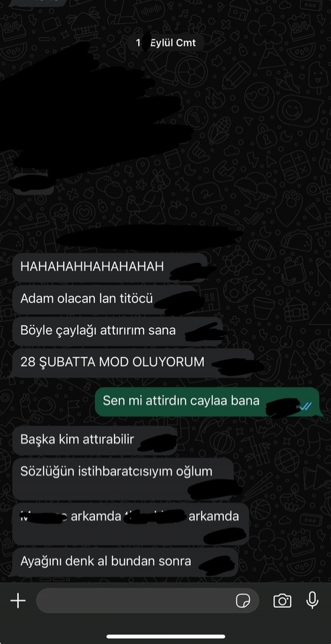Tap the '28 ŞUBATTA MOD OLUYORUM' message
The image size is (331, 644).
tap(133, 363)
